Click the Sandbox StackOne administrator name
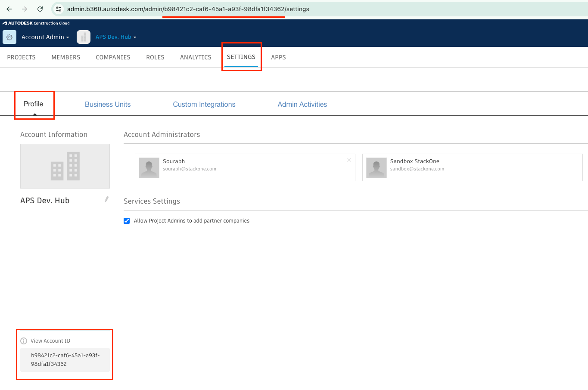588x390 pixels. [x=415, y=161]
